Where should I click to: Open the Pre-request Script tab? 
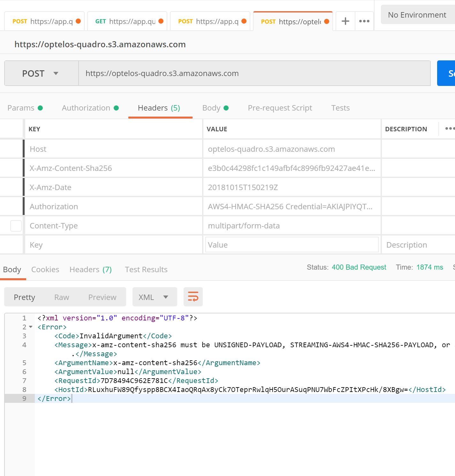click(x=280, y=108)
